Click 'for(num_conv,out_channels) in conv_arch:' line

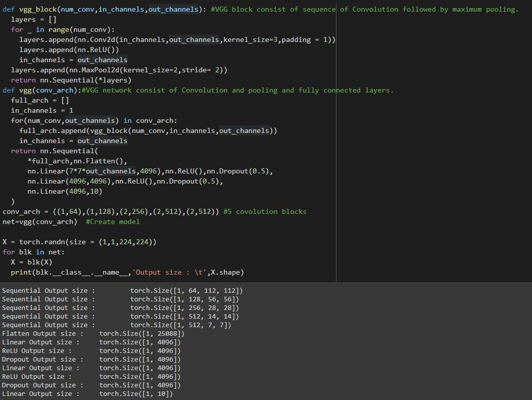(93, 120)
